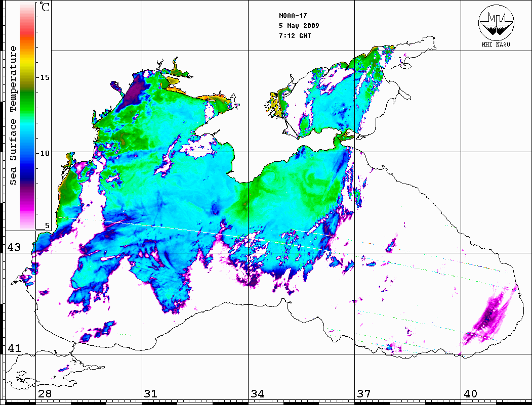Screen dimensions: 532x405
Task: Click the dark purple cold patch near Odessa coast
Action: click(134, 91)
